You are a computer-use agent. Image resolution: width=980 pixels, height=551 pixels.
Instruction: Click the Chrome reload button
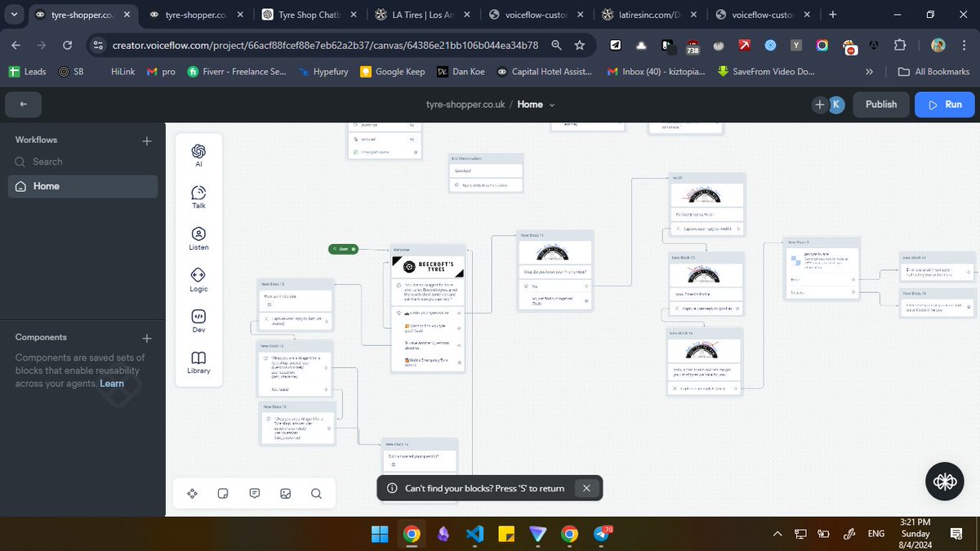pyautogui.click(x=67, y=46)
